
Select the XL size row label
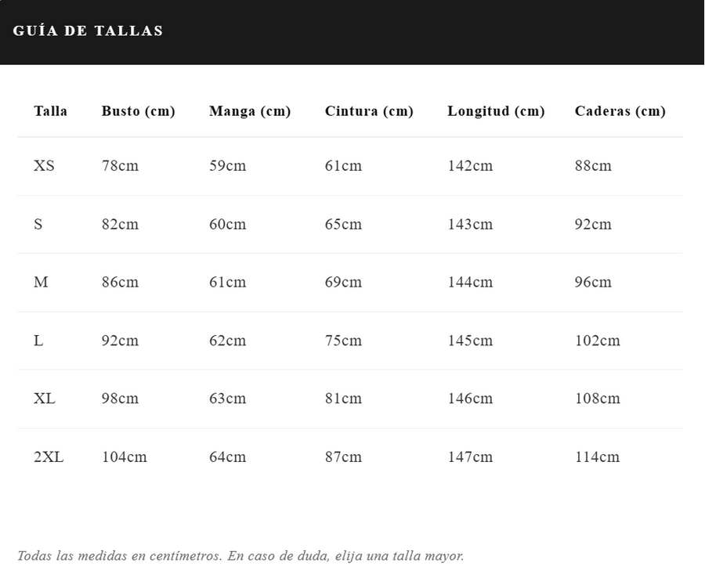(45, 399)
